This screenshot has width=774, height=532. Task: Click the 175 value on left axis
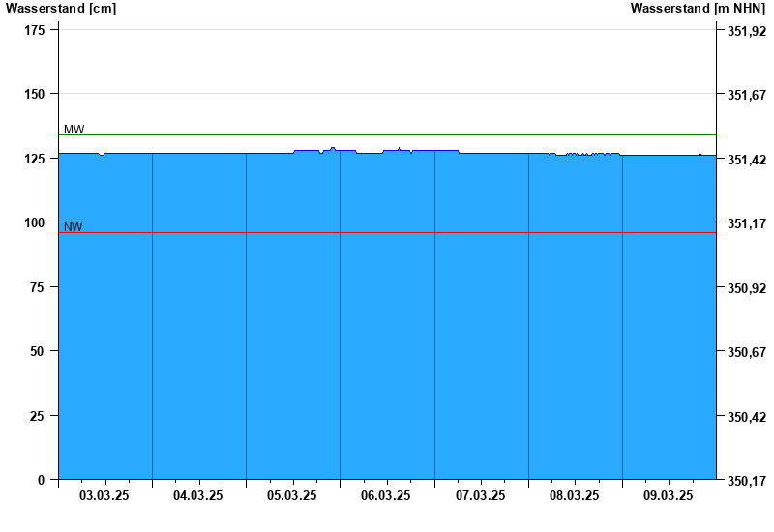[35, 31]
